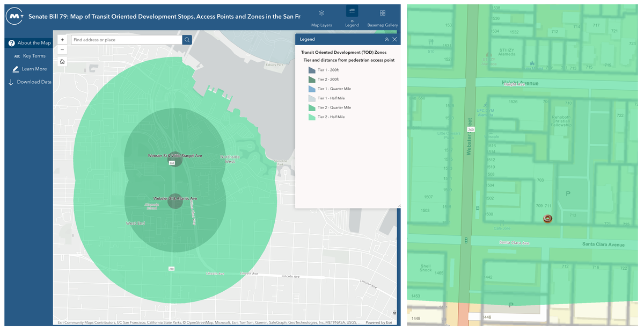Click the Northside West map label
This screenshot has width=644, height=331.
pos(230,159)
